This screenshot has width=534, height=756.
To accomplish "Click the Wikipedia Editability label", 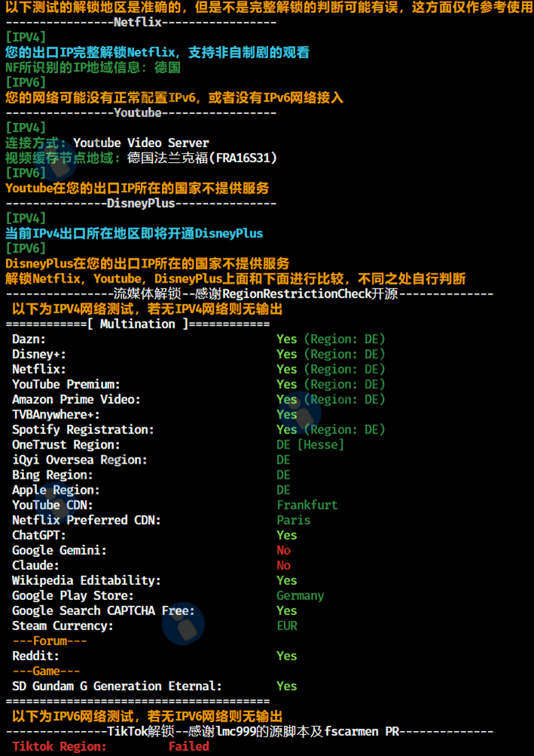I will tap(86, 580).
